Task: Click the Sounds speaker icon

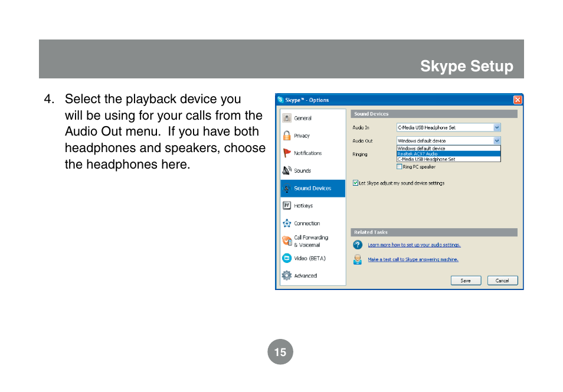Action: point(287,170)
